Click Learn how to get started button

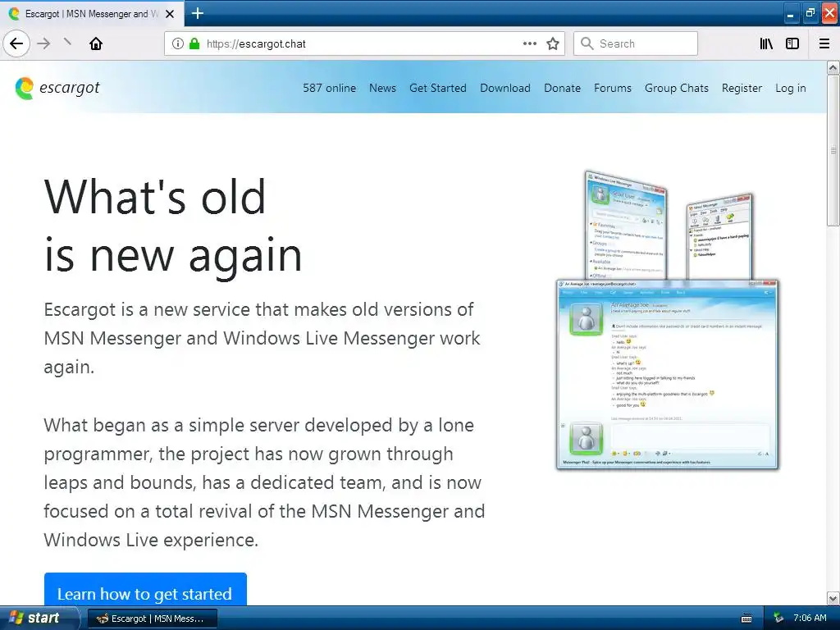tap(145, 591)
